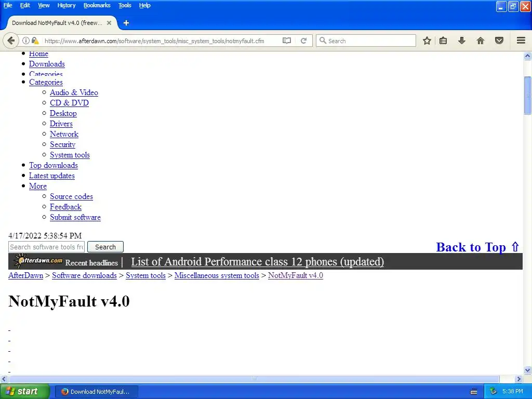Open the Bookmarks menu
This screenshot has width=532, height=399.
pos(97,5)
